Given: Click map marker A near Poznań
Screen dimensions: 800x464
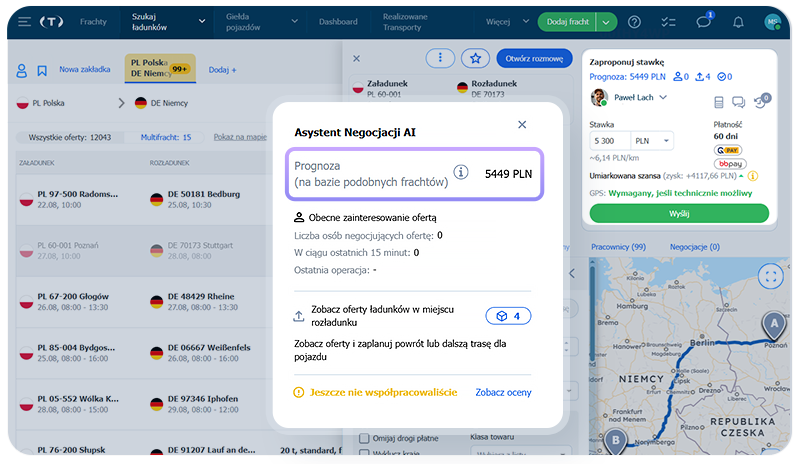Looking at the screenshot, I should click(x=774, y=325).
